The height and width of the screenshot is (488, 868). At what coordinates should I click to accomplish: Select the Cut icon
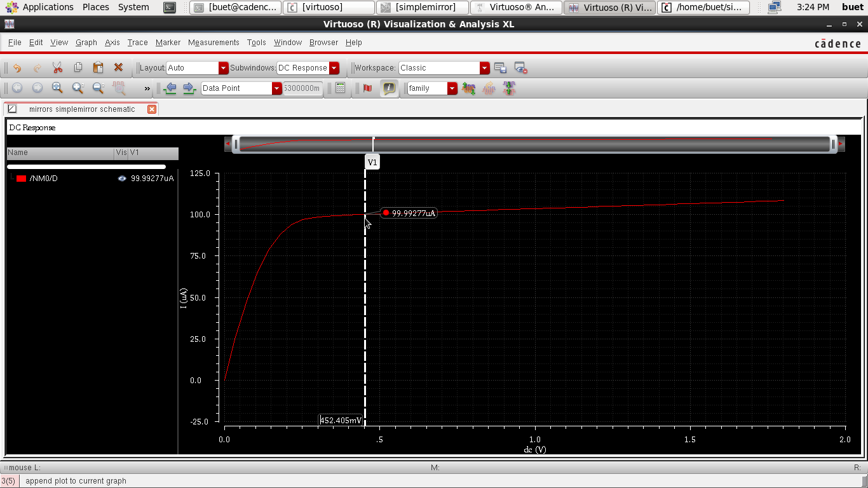[x=57, y=68]
